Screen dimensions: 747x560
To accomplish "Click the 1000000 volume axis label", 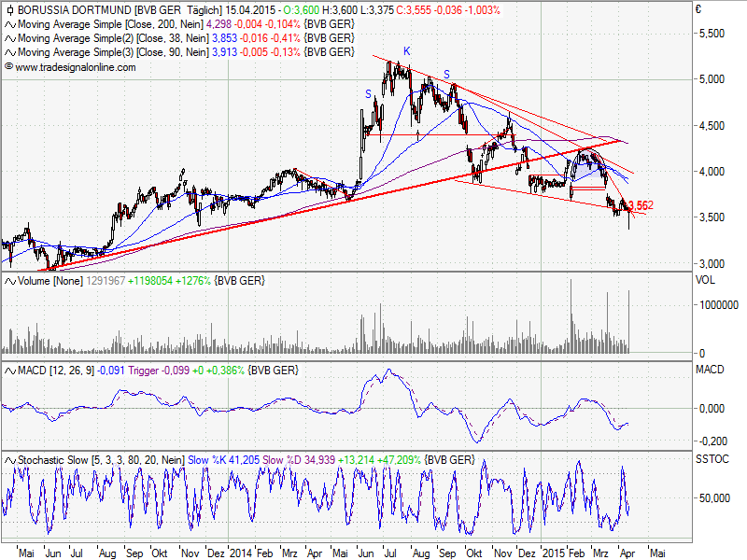I will 718,305.
